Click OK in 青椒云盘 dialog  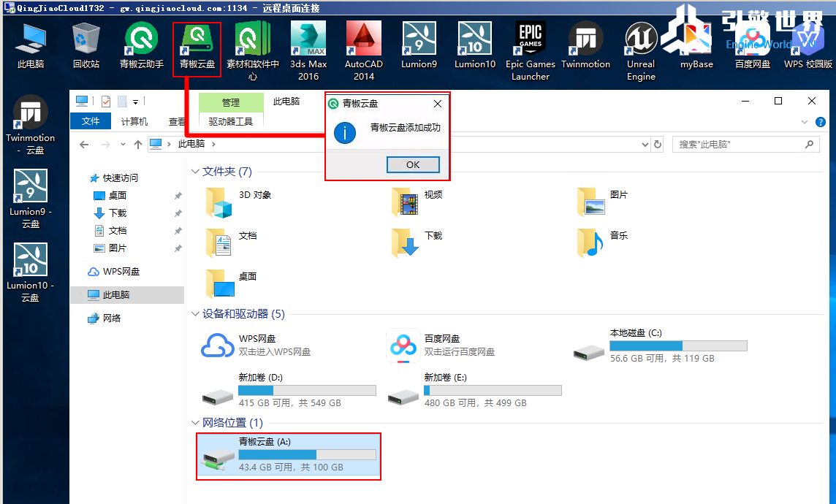pos(413,164)
